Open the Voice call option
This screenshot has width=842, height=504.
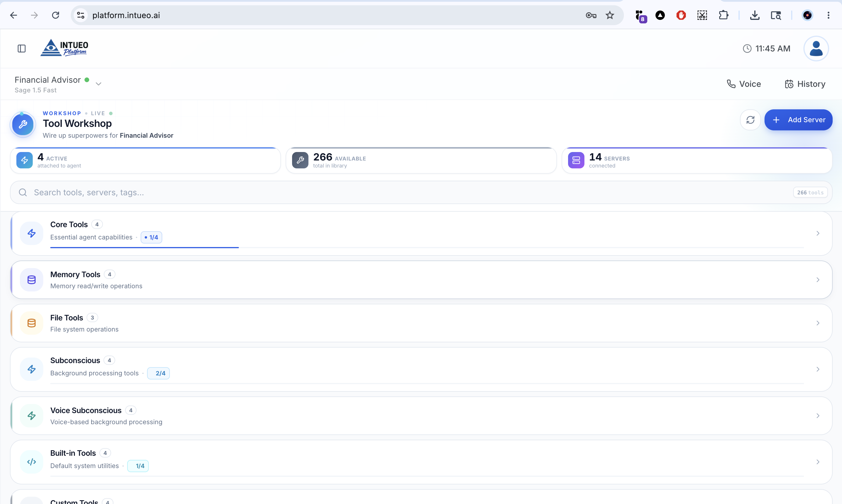coord(743,84)
